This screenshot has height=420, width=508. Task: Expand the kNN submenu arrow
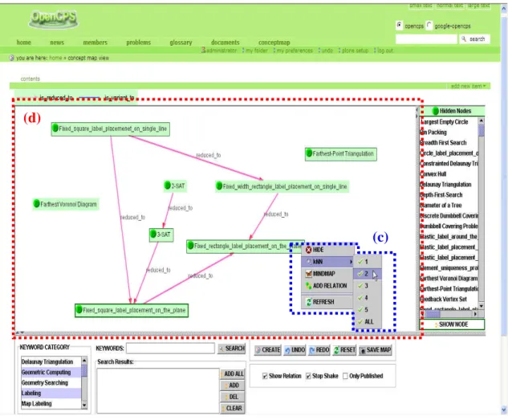(x=351, y=262)
